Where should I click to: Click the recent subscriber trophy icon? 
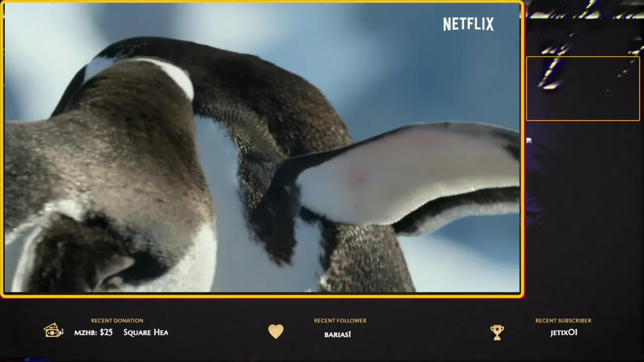(497, 332)
